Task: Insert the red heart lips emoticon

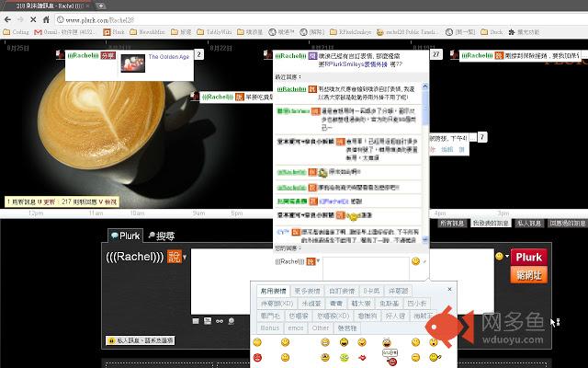Action: coord(362,358)
